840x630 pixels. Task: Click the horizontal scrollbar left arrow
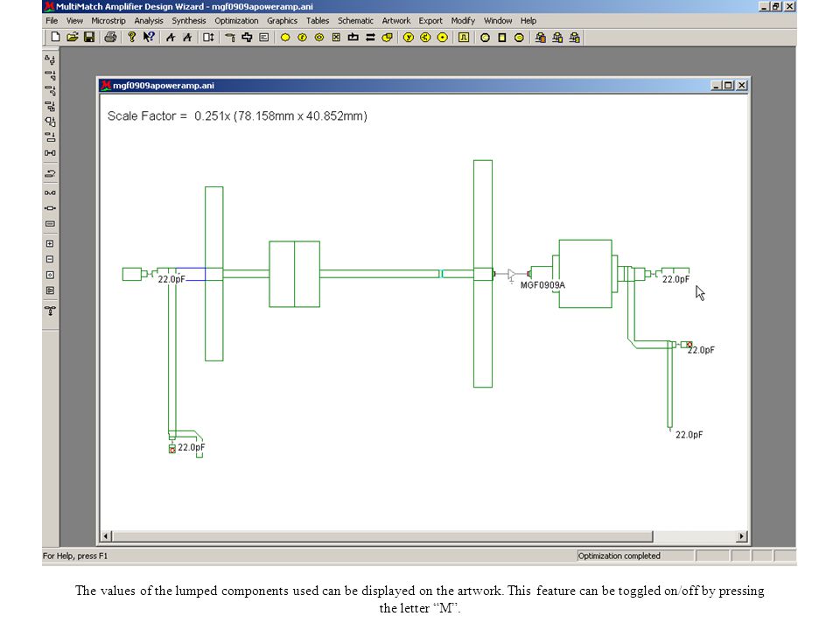click(106, 536)
